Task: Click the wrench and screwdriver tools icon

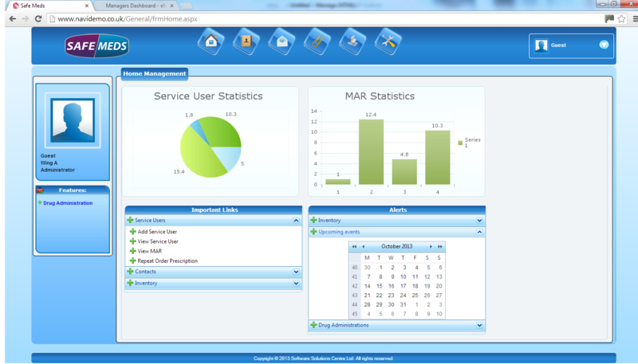Action: [x=388, y=42]
